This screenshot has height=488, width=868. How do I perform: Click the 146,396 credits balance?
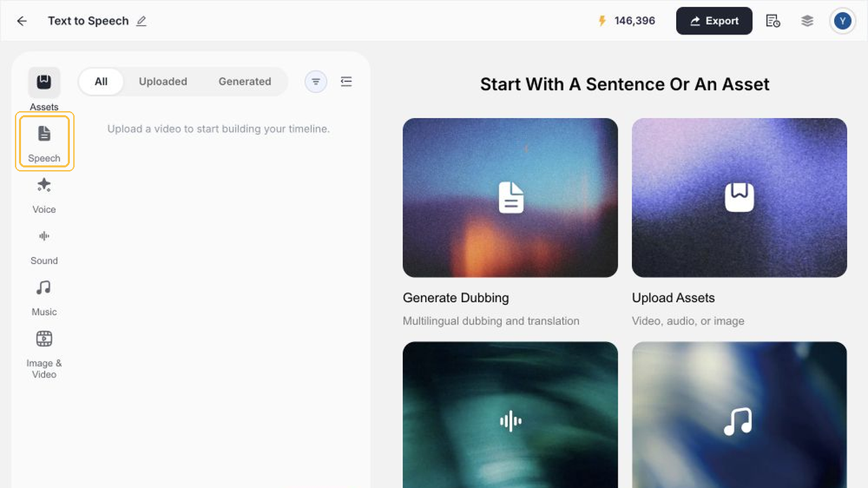[x=635, y=21]
